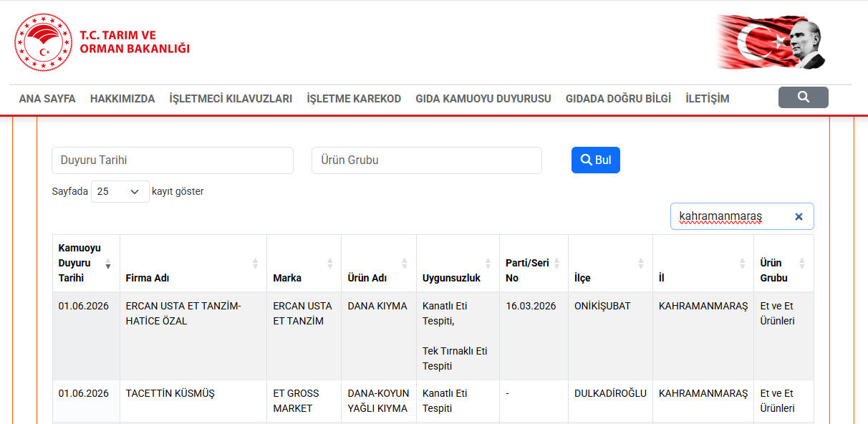868x424 pixels.
Task: Focus the Ürün Grubu input field
Action: tap(427, 160)
